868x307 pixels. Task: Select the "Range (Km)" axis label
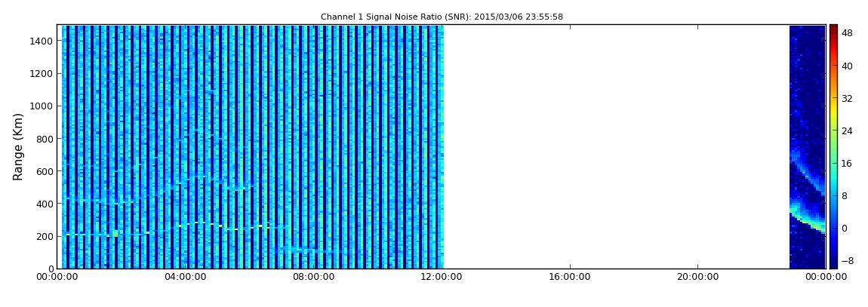(x=18, y=146)
